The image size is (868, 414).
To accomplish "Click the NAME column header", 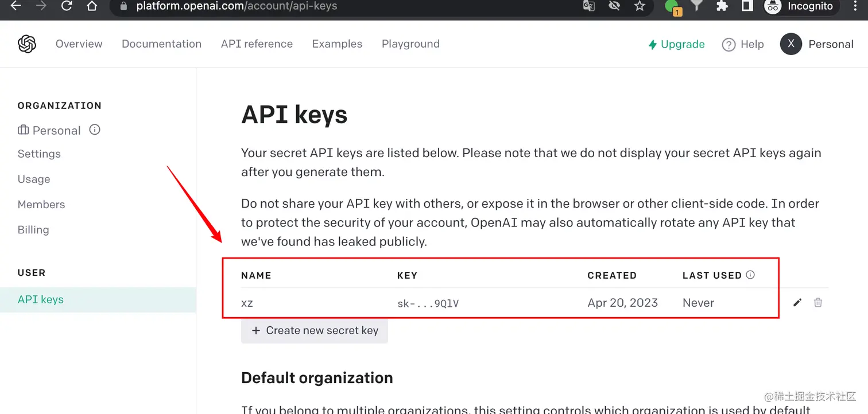I will (256, 275).
